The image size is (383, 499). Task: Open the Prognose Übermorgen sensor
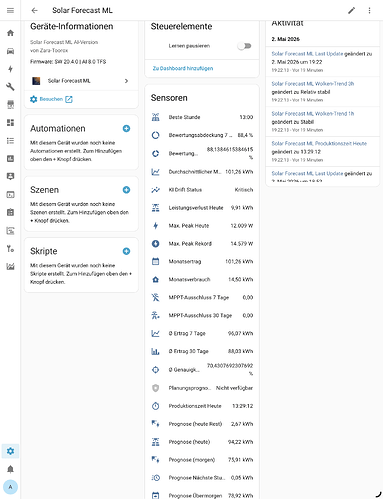(202, 495)
